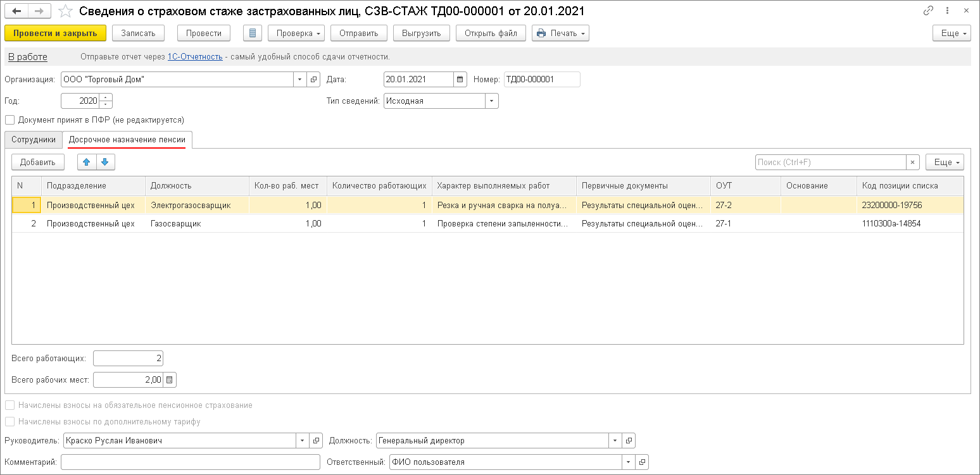The width and height of the screenshot is (980, 475).
Task: Click the Провести button
Action: [x=204, y=33]
